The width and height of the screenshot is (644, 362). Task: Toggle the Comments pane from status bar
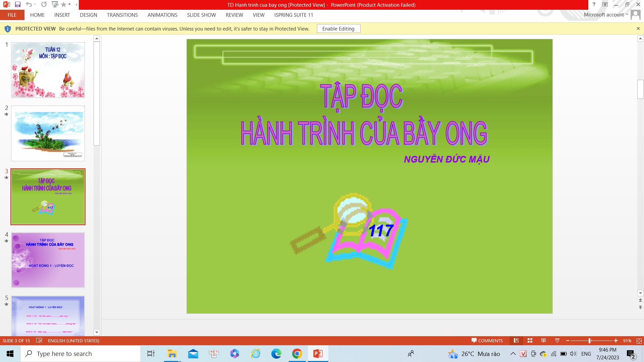pyautogui.click(x=487, y=341)
